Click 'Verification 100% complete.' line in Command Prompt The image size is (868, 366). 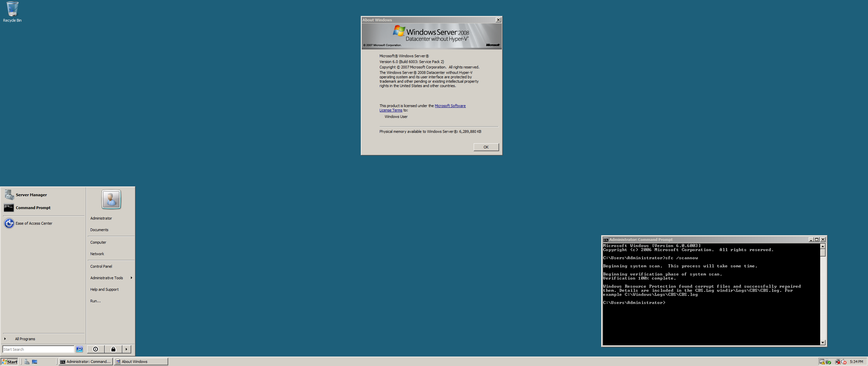tap(639, 278)
